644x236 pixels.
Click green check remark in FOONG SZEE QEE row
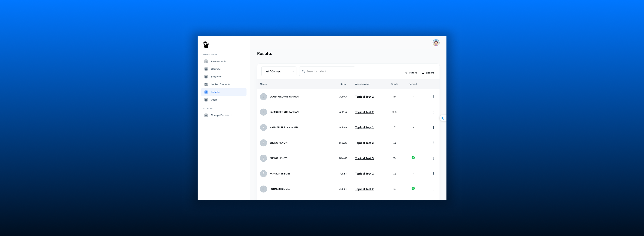(413, 189)
